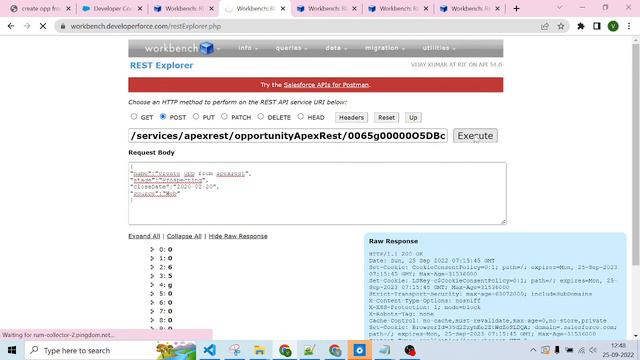Click the Windows taskbar search box
640x360 pixels.
[110, 350]
